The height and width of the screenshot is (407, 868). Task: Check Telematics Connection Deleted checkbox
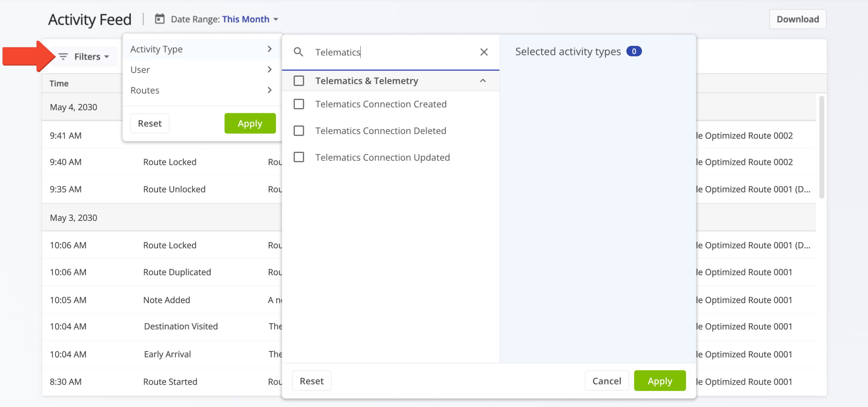(x=299, y=131)
